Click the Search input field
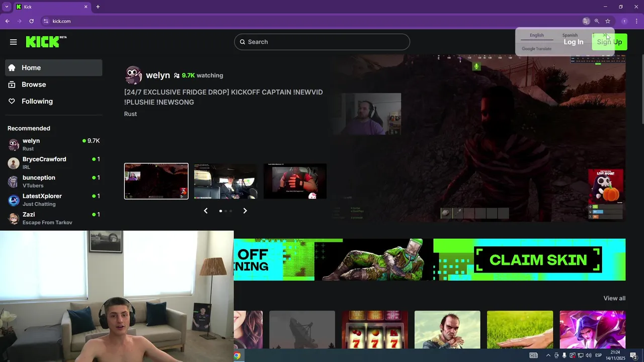 click(x=322, y=42)
